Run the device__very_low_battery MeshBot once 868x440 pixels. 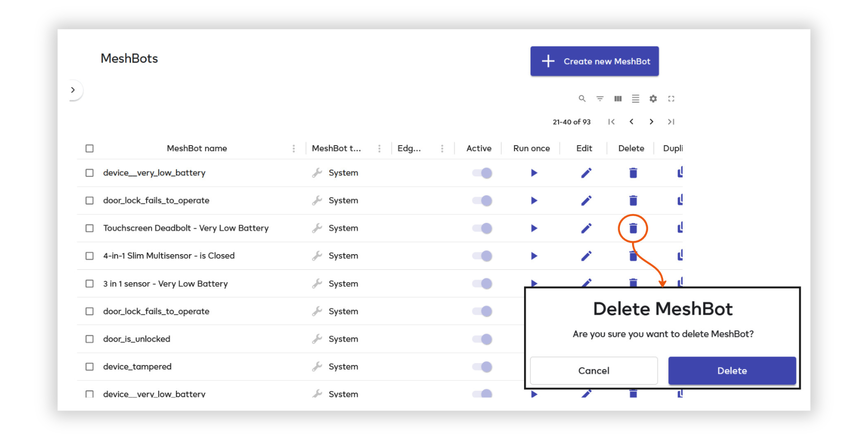click(533, 173)
